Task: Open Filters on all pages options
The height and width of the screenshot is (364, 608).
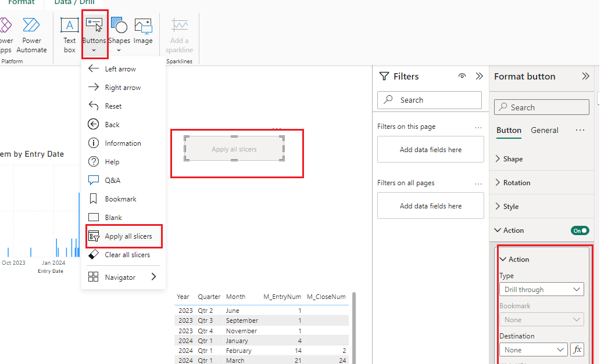Action: [478, 184]
